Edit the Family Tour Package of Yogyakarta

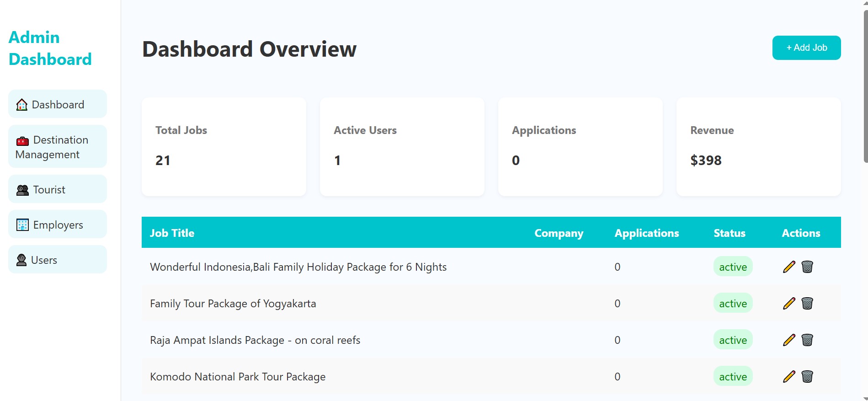point(789,304)
